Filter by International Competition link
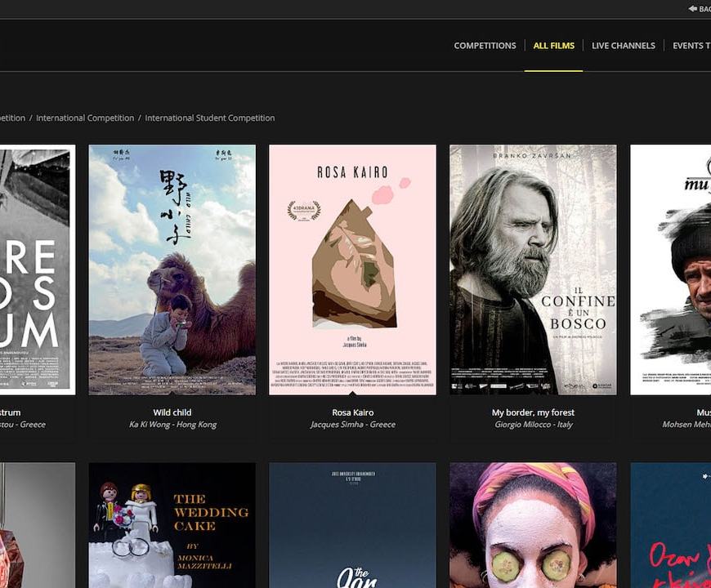Image resolution: width=711 pixels, height=588 pixels. tap(85, 118)
